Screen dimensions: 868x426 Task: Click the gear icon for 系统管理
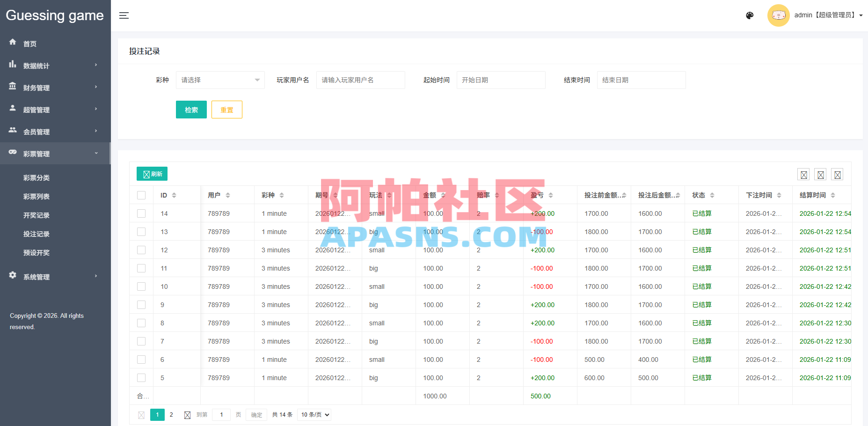(x=13, y=275)
